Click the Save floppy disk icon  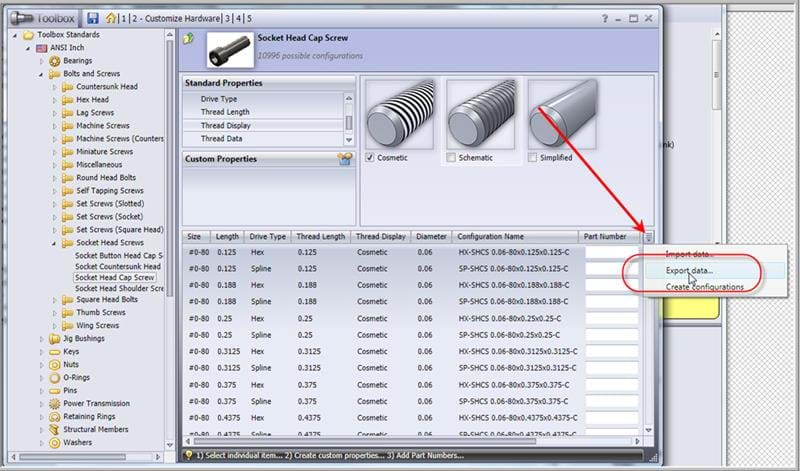[93, 18]
